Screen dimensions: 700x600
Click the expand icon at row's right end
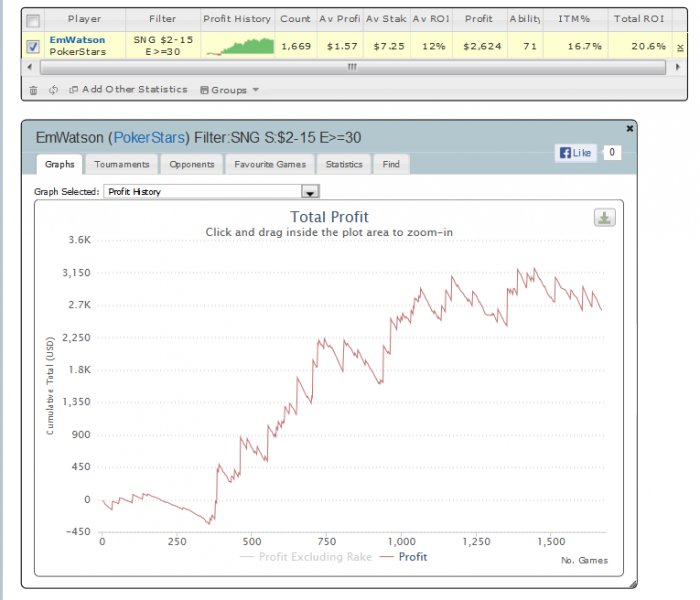coord(681,47)
